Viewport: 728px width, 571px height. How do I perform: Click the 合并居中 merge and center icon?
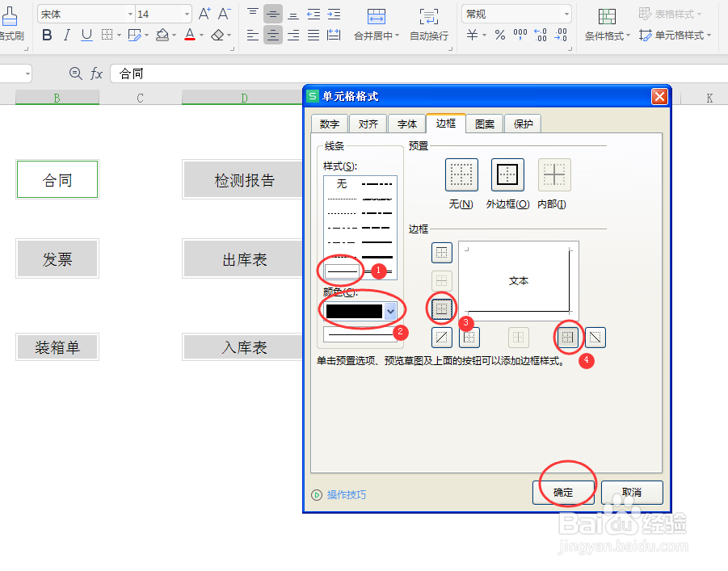376,16
